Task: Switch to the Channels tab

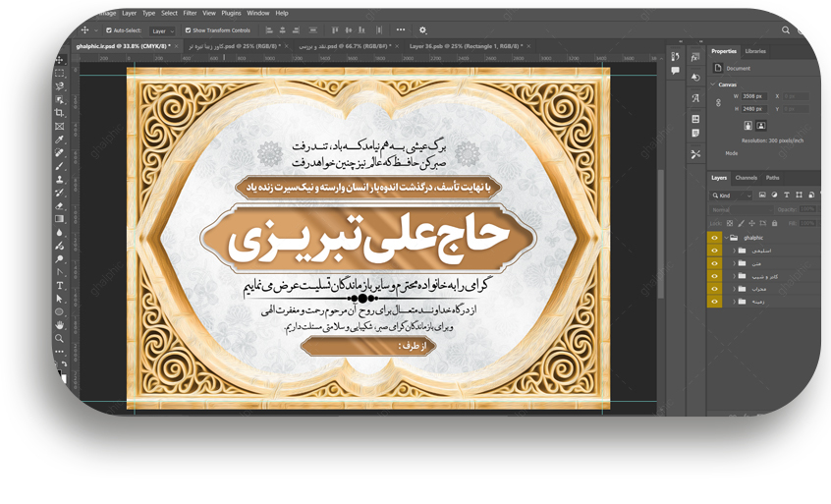Action: tap(747, 178)
